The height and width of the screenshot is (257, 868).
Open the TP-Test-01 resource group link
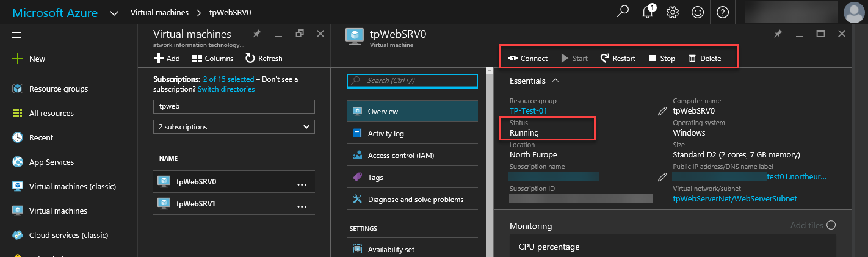528,111
